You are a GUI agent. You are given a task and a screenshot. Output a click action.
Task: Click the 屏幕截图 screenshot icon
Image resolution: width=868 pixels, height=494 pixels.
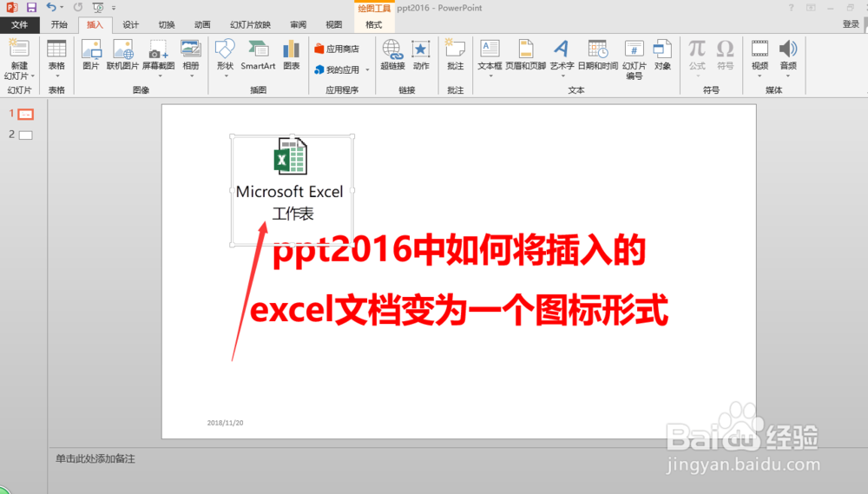click(158, 49)
